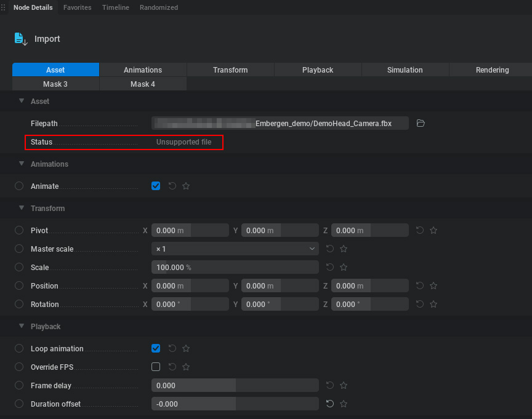532x419 pixels.
Task: Click the Position Y value field
Action: pyautogui.click(x=280, y=285)
